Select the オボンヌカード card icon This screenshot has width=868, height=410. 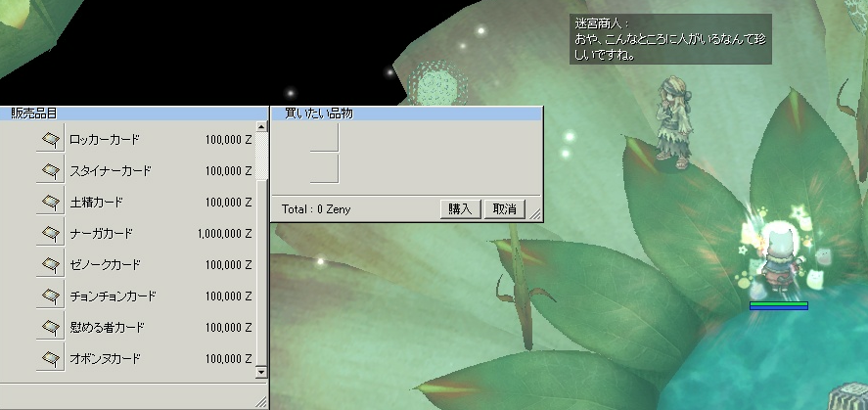(50, 359)
